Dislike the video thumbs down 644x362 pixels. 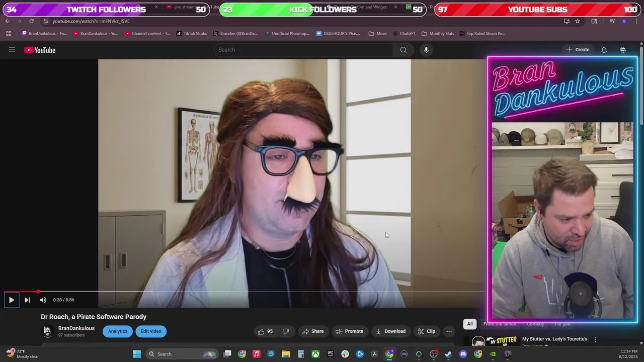click(286, 331)
